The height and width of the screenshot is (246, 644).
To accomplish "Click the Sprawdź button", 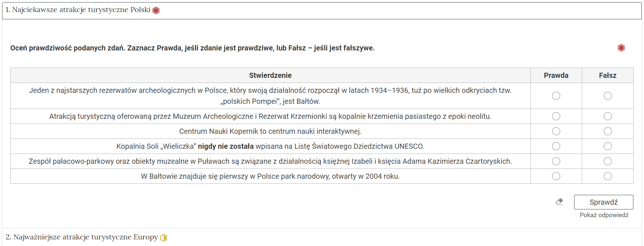I will [x=603, y=202].
